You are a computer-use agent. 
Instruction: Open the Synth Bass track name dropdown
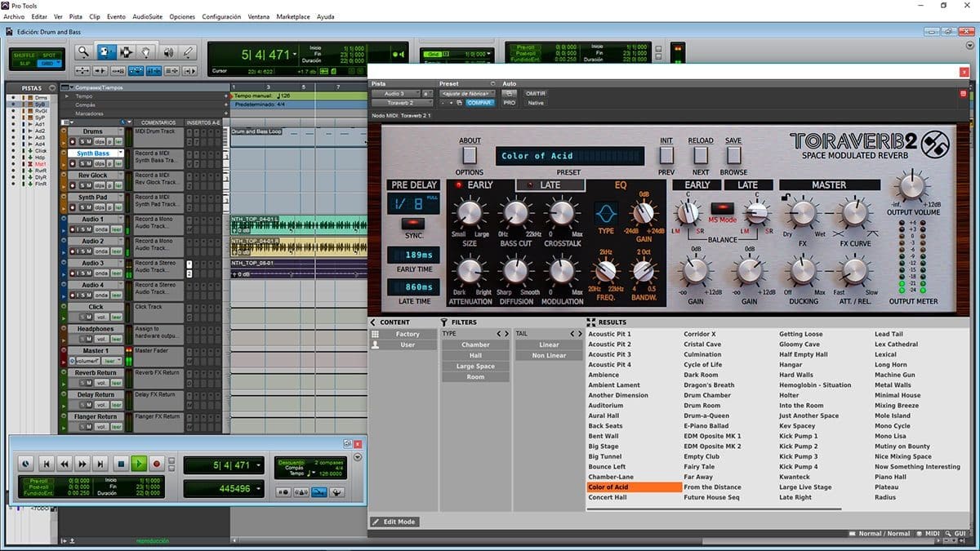coord(120,153)
